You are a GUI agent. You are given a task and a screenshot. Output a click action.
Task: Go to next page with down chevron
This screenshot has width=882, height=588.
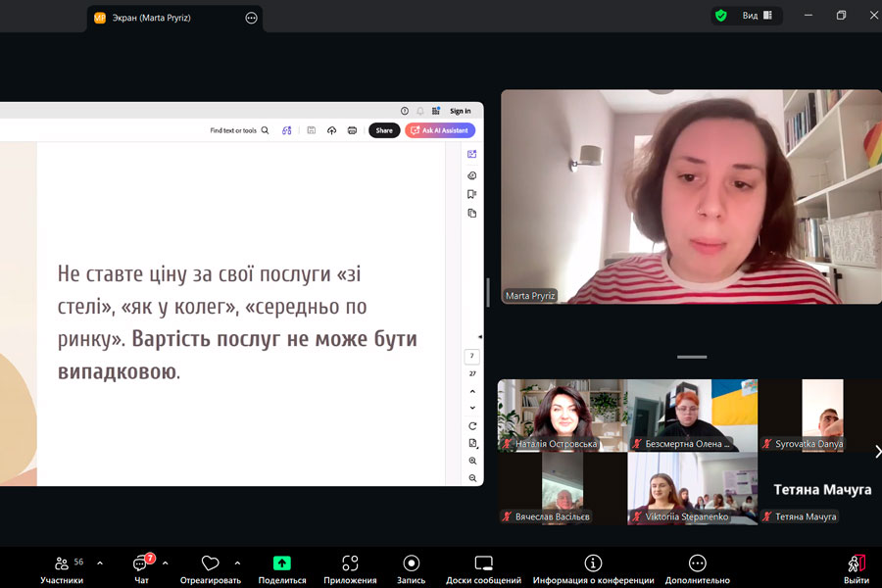(472, 408)
